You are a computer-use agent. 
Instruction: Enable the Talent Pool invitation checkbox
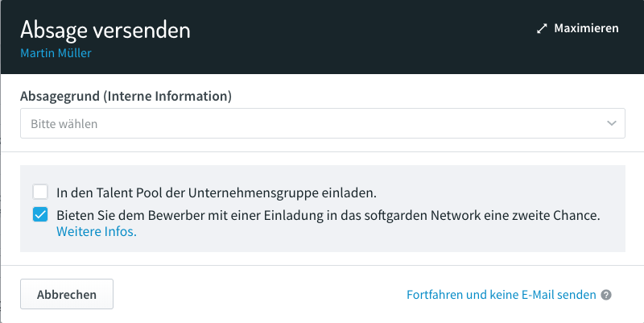pos(40,192)
